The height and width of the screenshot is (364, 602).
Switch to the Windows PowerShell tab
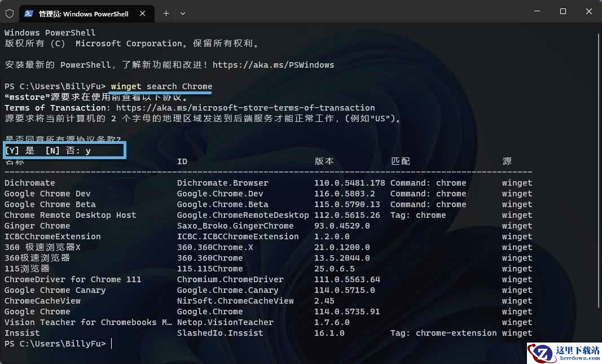87,14
